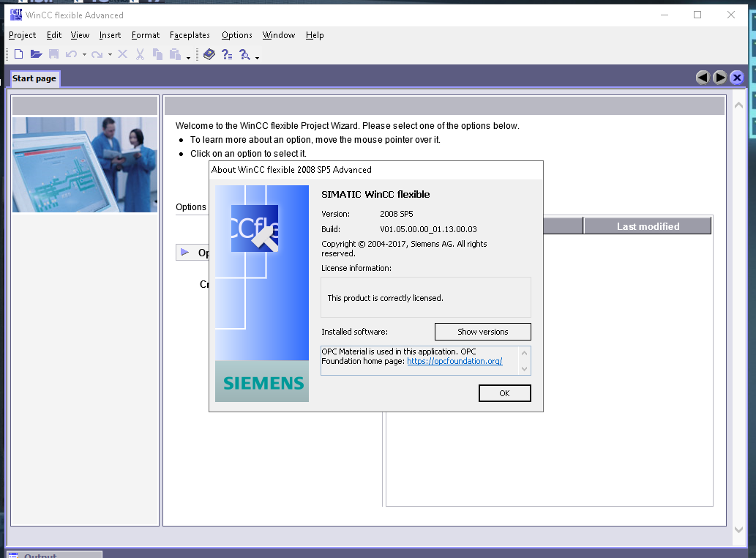Viewport: 756px width, 558px height.
Task: Open the Faceplates menu
Action: (190, 35)
